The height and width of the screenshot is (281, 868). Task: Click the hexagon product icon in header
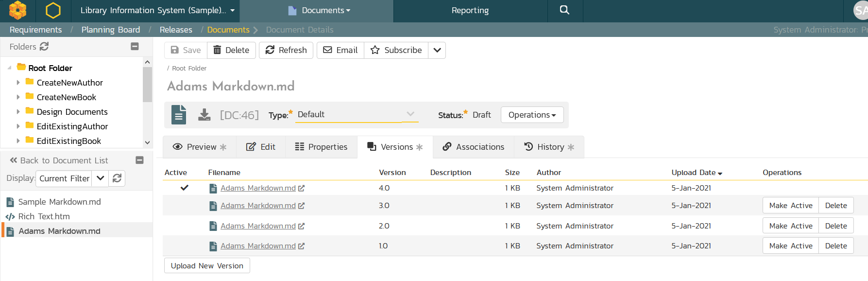[x=53, y=10]
